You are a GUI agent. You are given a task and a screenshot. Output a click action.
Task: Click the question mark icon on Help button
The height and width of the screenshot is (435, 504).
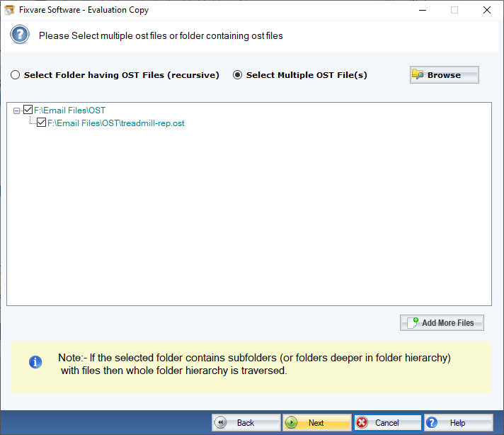[x=433, y=423]
